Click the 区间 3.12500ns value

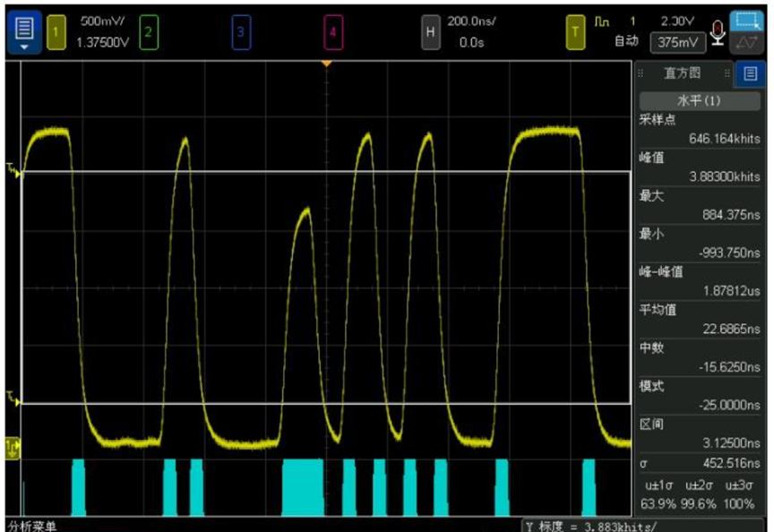[731, 442]
